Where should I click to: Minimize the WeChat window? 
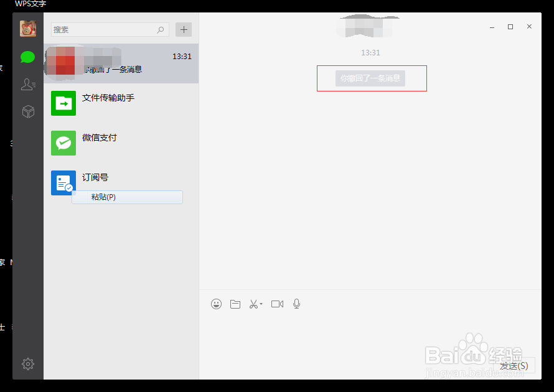492,27
